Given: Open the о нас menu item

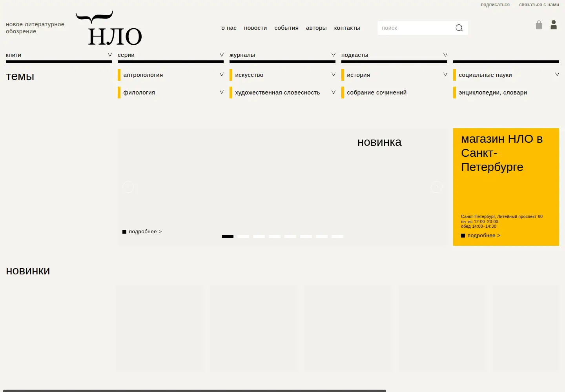Looking at the screenshot, I should tap(229, 28).
